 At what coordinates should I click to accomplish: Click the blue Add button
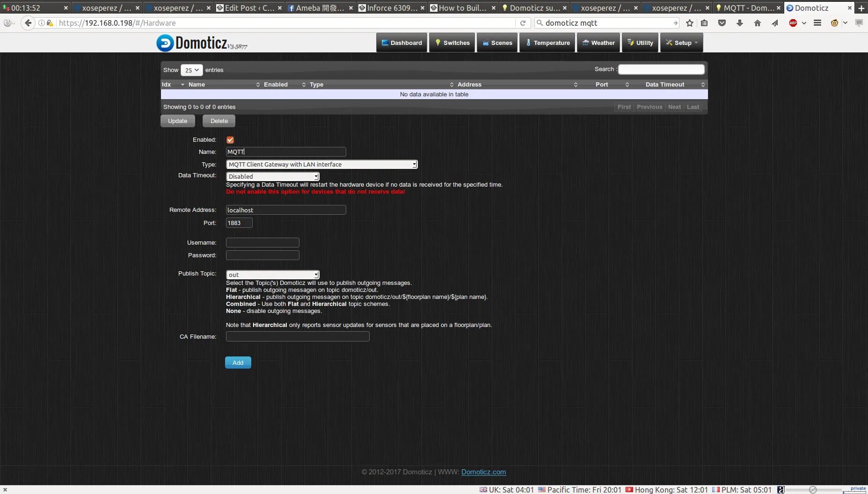238,363
